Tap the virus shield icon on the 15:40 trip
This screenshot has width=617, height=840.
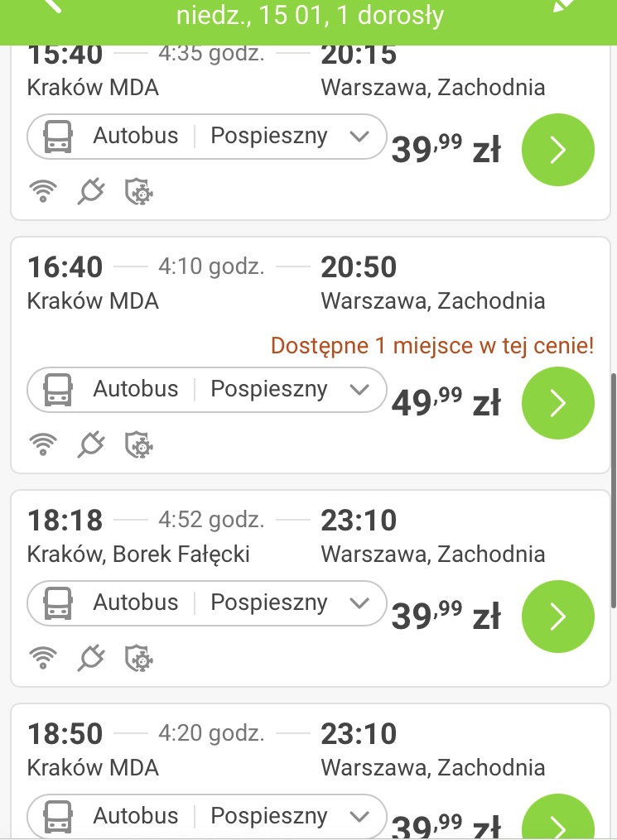coord(139,191)
